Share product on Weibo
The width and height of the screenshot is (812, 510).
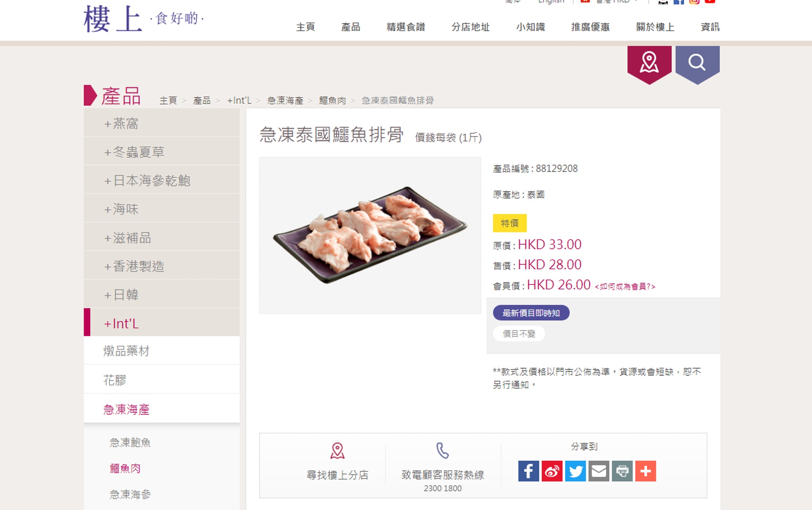pos(552,471)
